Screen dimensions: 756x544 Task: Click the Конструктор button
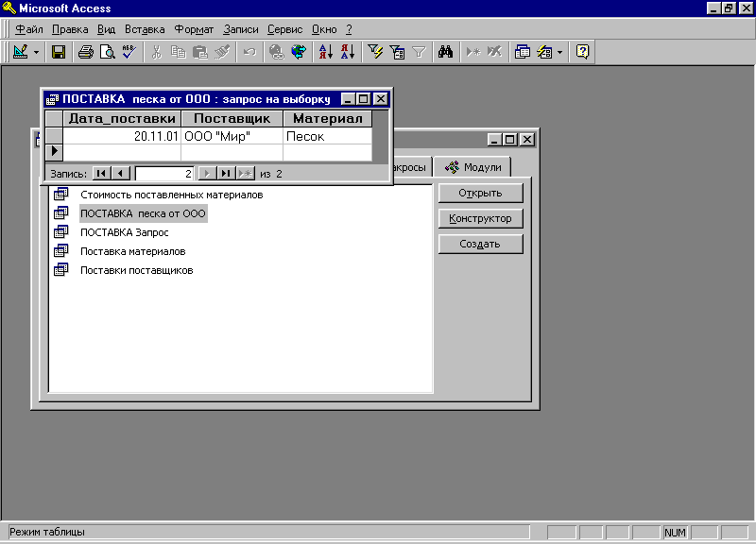tap(480, 218)
